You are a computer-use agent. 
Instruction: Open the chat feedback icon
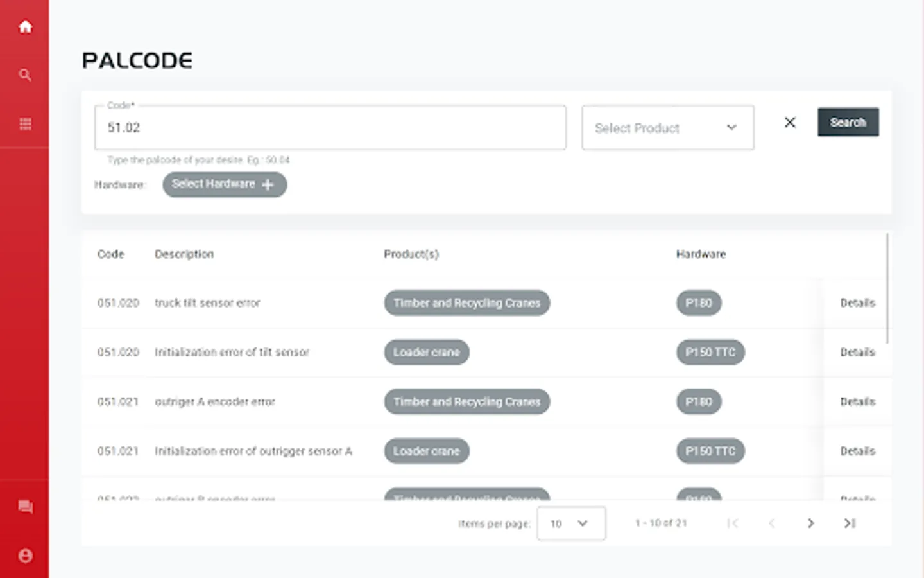pos(25,507)
